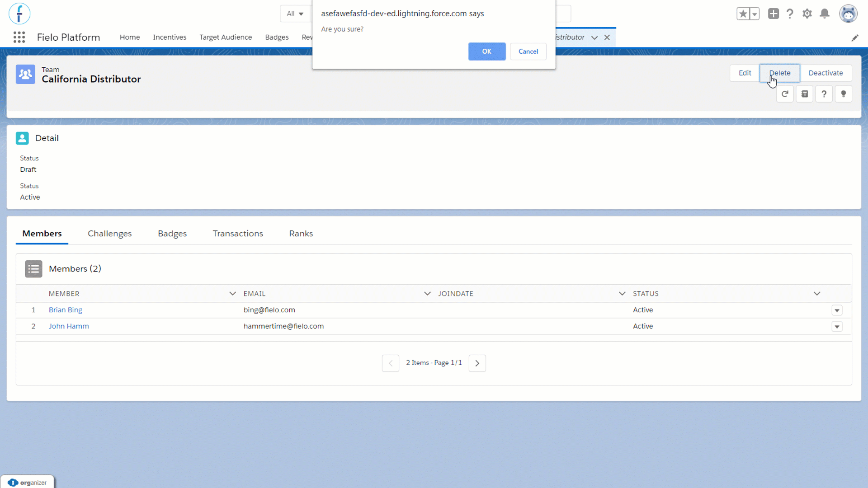Switch to the Members tab
The width and height of the screenshot is (868, 488).
42,234
